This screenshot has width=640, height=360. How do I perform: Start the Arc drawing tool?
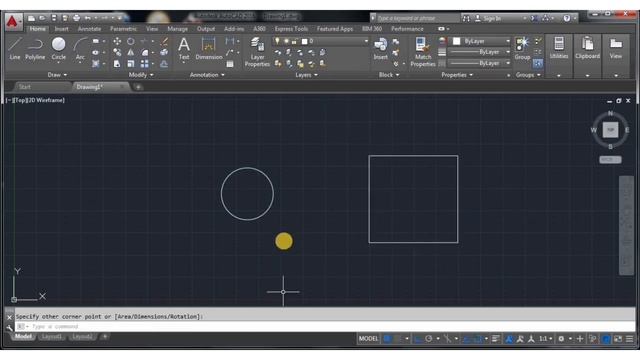pyautogui.click(x=80, y=49)
